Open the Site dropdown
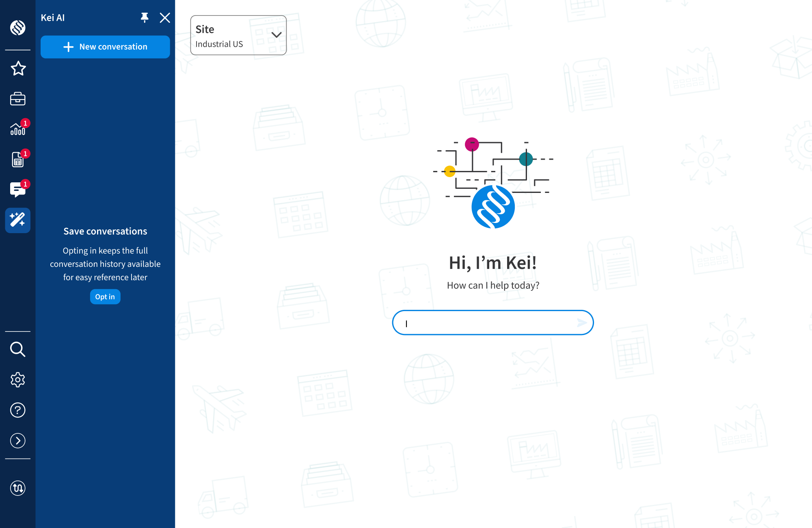Image resolution: width=812 pixels, height=528 pixels. (x=238, y=35)
